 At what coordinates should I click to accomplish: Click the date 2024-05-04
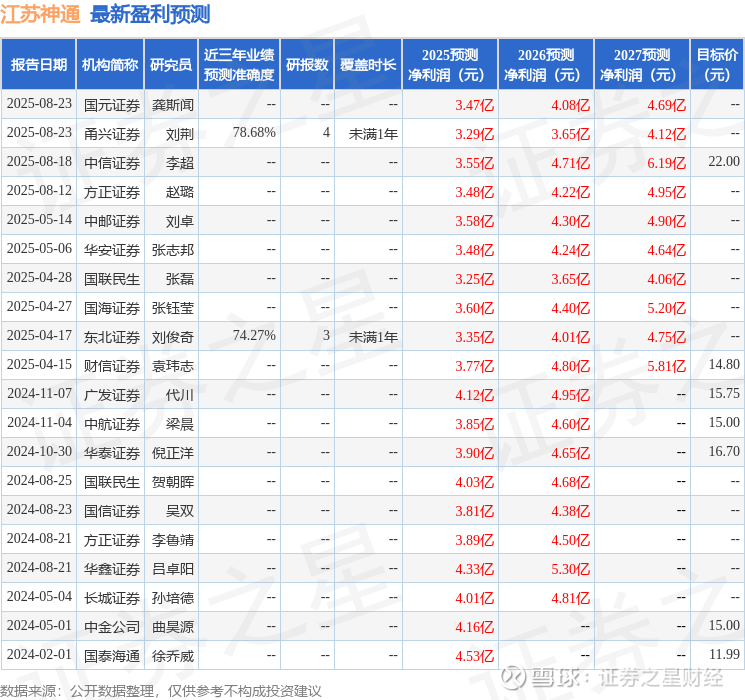[x=39, y=596]
